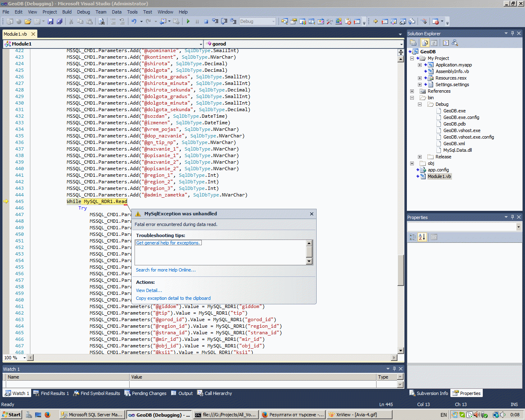The width and height of the screenshot is (525, 420).
Task: Click Show Next Statement arrow icon
Action: pos(375,21)
